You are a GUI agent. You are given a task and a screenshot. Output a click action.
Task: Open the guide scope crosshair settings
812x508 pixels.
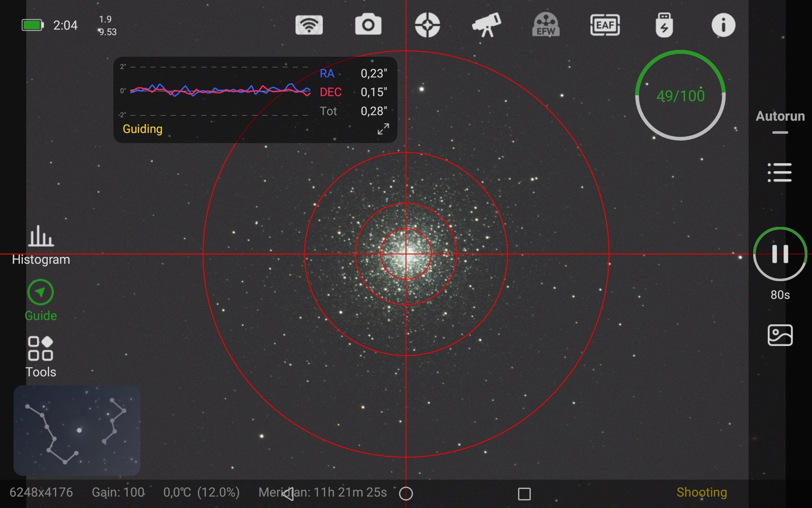click(x=428, y=25)
